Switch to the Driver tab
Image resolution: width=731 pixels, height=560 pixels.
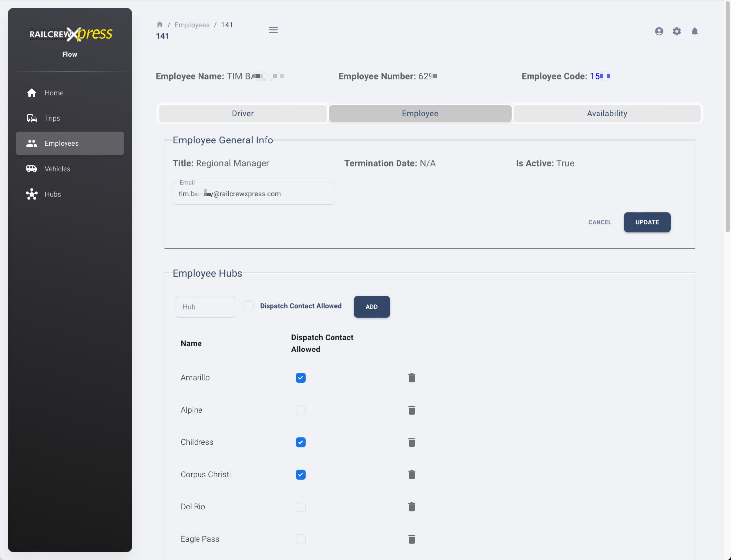point(243,114)
